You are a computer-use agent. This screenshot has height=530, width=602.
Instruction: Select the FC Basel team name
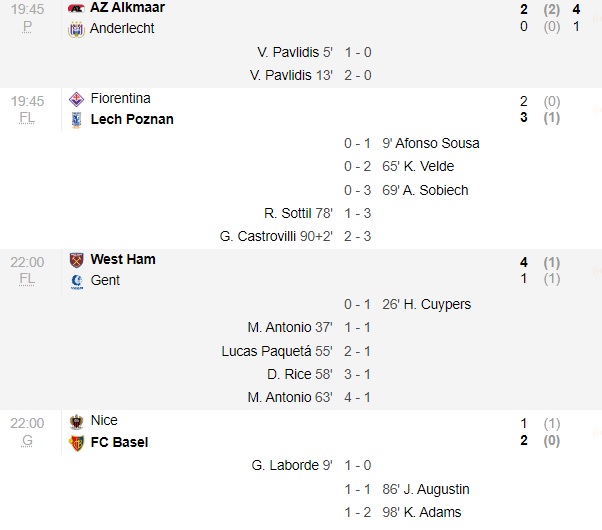tap(119, 442)
